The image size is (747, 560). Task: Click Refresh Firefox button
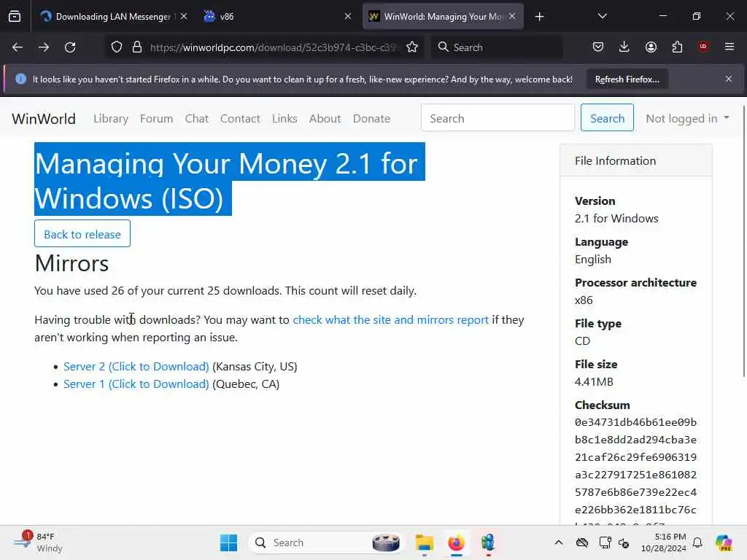(627, 79)
